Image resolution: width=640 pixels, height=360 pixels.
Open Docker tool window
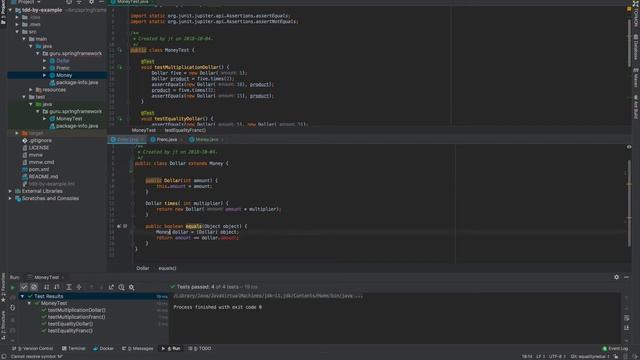[103, 349]
